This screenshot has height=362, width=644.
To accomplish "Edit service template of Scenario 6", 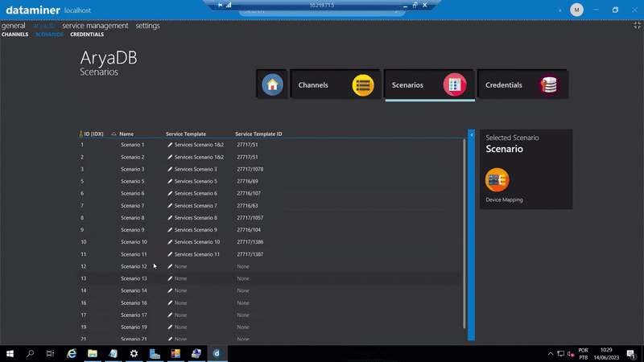I will 170,193.
